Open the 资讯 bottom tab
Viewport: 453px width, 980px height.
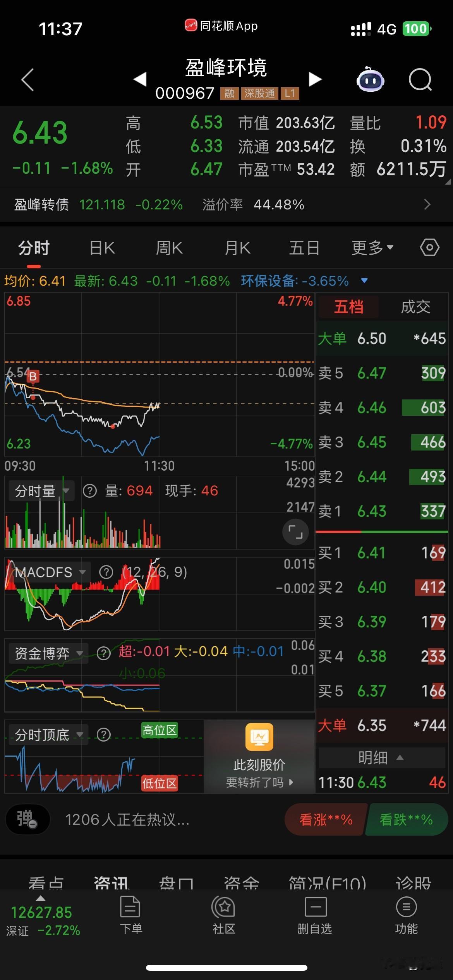pos(112,883)
